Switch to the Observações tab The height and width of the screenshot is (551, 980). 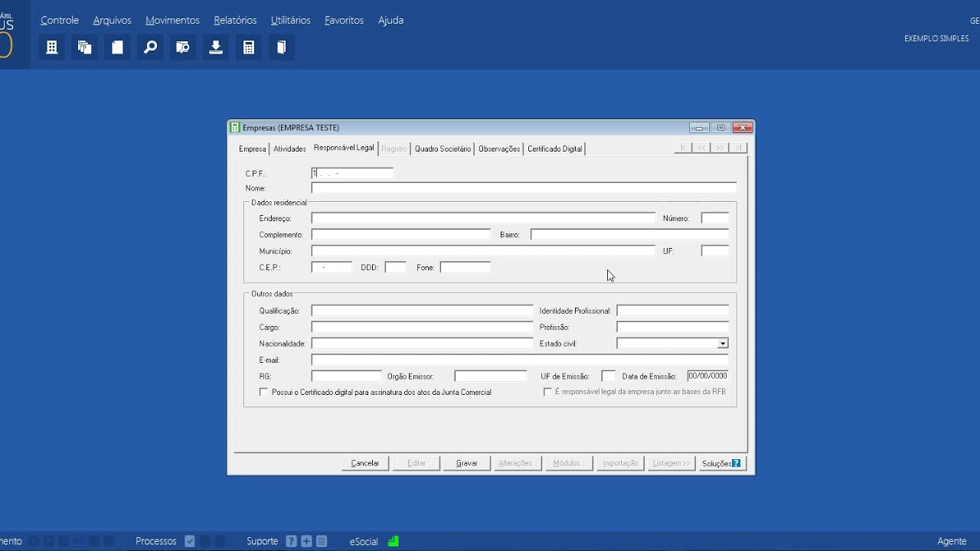click(499, 148)
